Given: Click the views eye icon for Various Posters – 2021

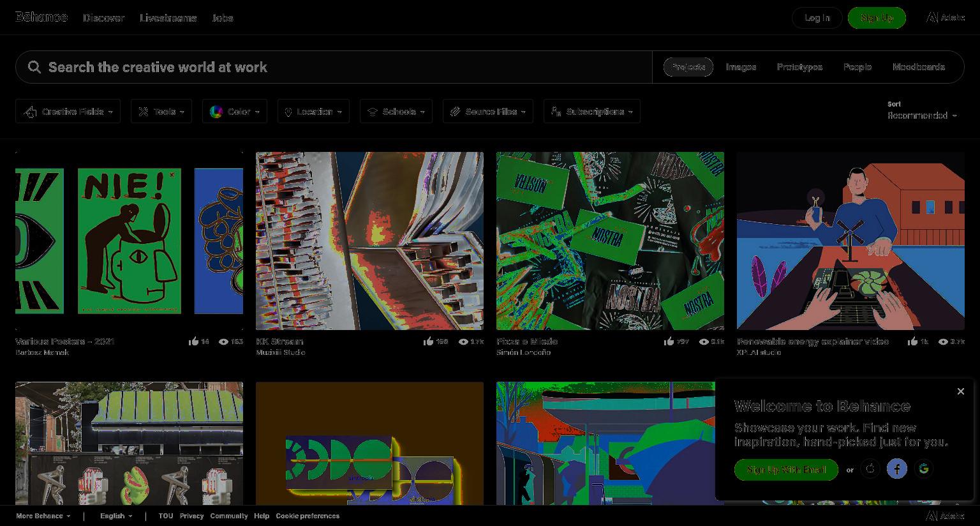Looking at the screenshot, I should click(223, 342).
